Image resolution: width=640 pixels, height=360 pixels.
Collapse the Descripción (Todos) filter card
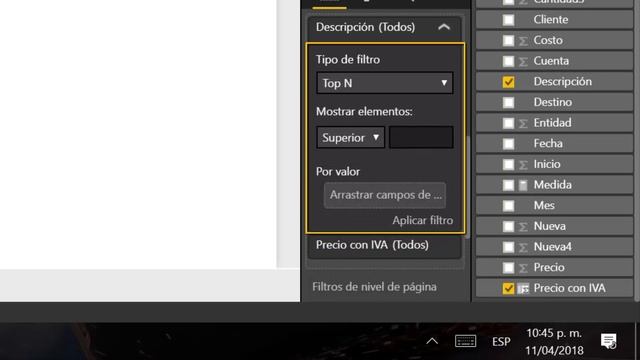[x=444, y=27]
